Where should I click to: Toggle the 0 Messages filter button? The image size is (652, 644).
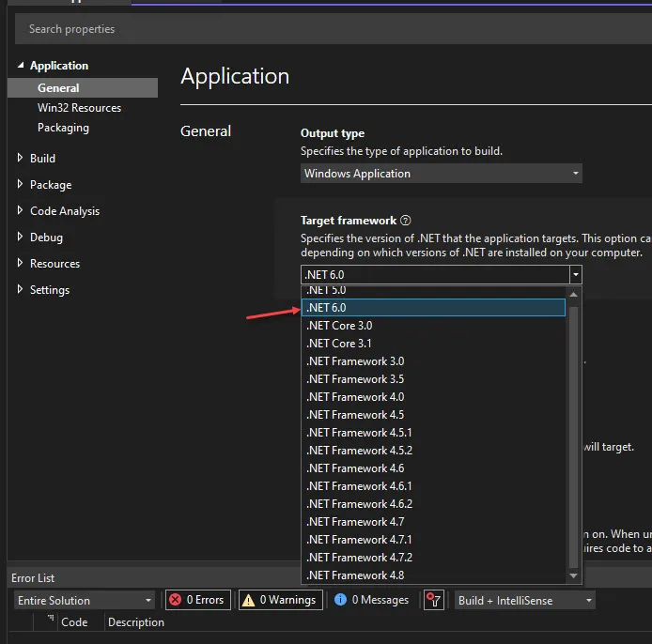tap(372, 600)
